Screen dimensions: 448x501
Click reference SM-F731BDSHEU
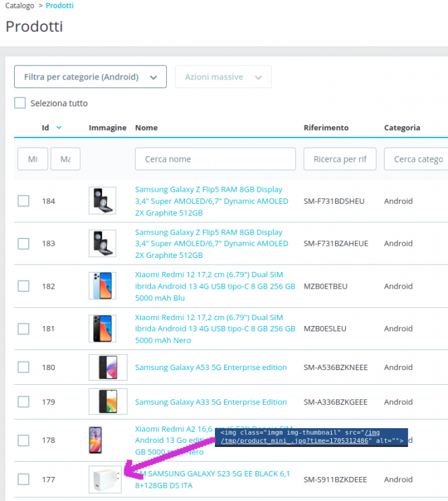(334, 201)
